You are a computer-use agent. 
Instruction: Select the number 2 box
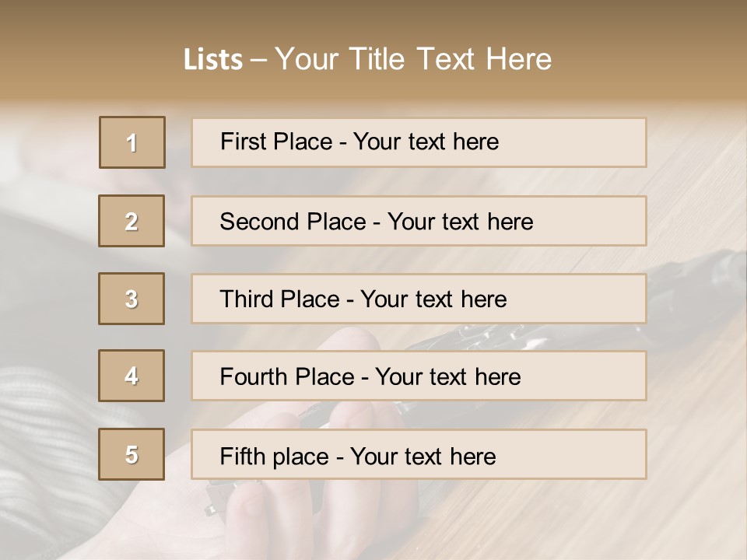click(132, 221)
